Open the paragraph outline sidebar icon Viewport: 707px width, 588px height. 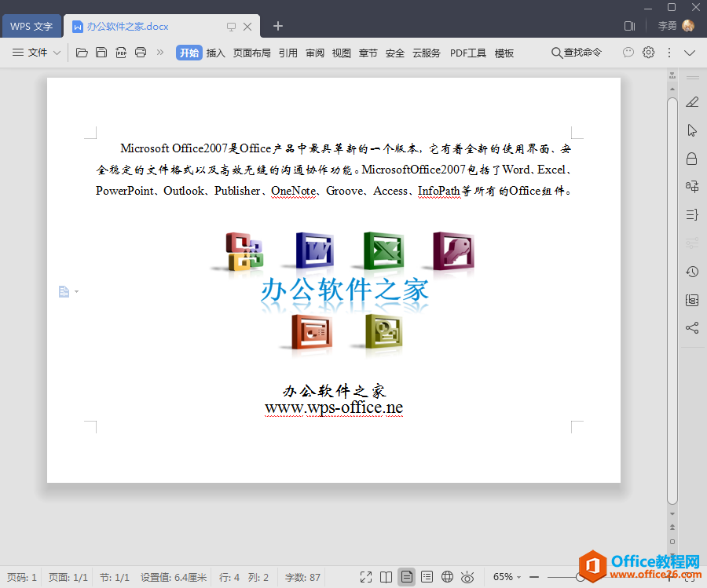(x=692, y=214)
